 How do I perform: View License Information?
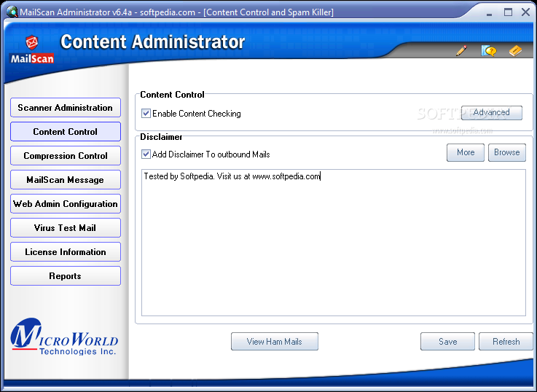(66, 251)
